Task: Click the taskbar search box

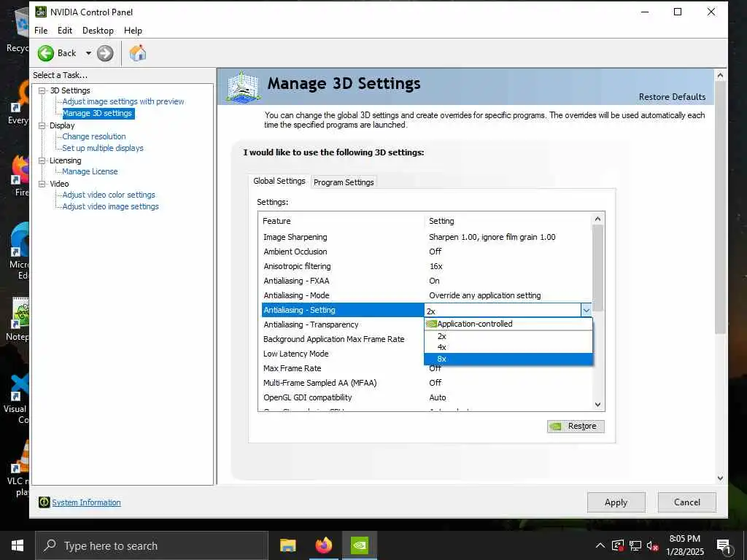Action: click(x=152, y=545)
